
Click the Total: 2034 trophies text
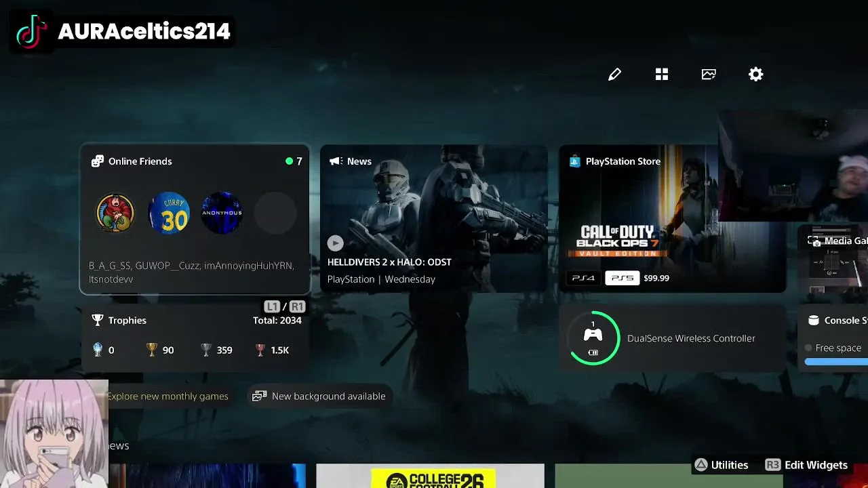tap(277, 321)
